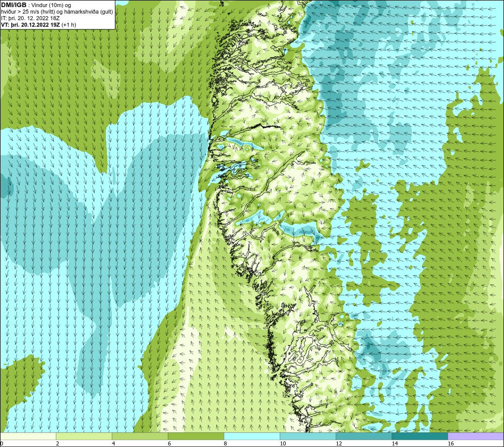Click the legend scale label '8'
Viewport: 504px width, 447px height.
click(225, 444)
